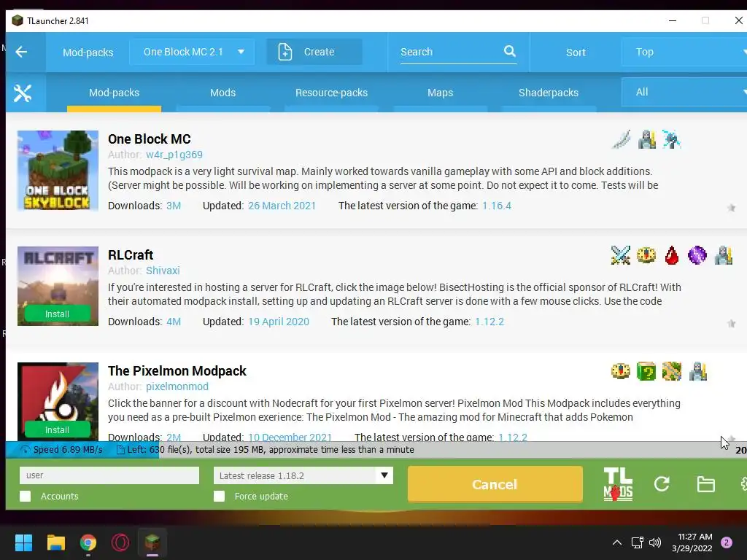Click the download progress bar
This screenshot has height=560, width=747.
point(376,449)
